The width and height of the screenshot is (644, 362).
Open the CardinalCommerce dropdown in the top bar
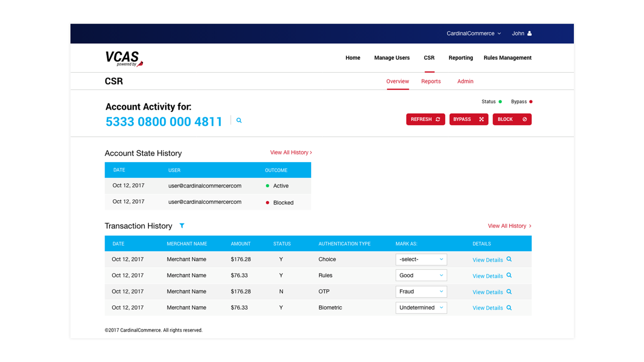(472, 33)
